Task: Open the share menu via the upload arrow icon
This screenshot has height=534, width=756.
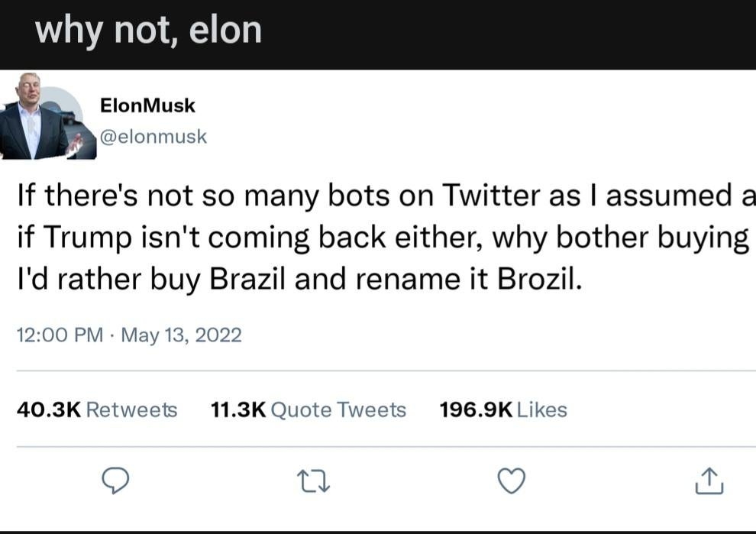Action: [x=710, y=481]
